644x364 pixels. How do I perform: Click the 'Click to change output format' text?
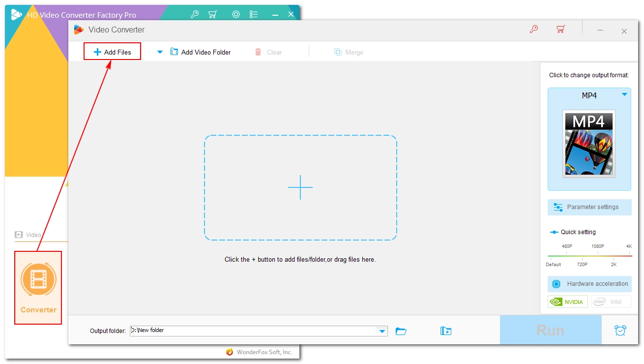click(589, 75)
